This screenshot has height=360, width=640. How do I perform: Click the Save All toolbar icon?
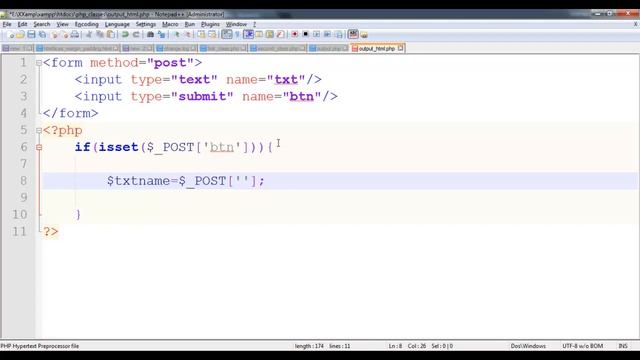point(42,35)
